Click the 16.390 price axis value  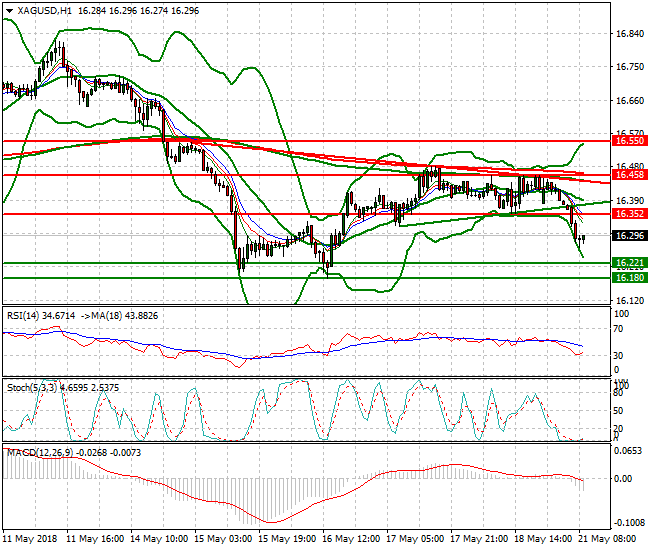[630, 201]
